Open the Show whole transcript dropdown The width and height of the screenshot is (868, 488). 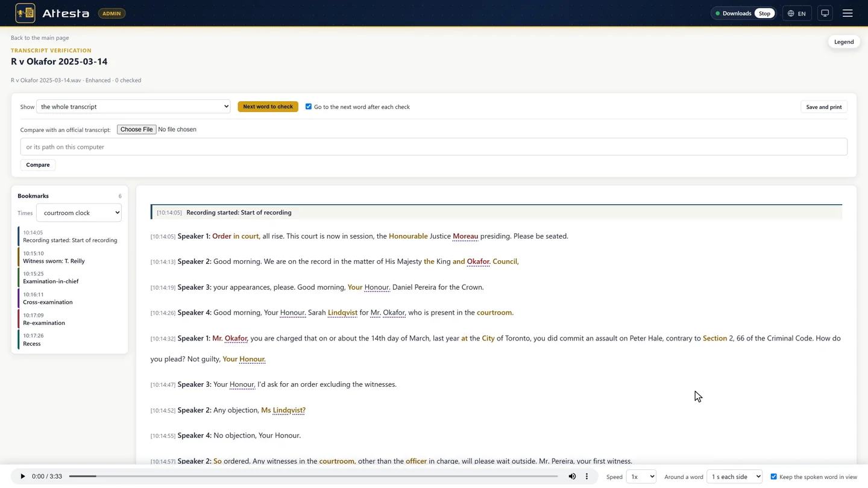pyautogui.click(x=133, y=107)
